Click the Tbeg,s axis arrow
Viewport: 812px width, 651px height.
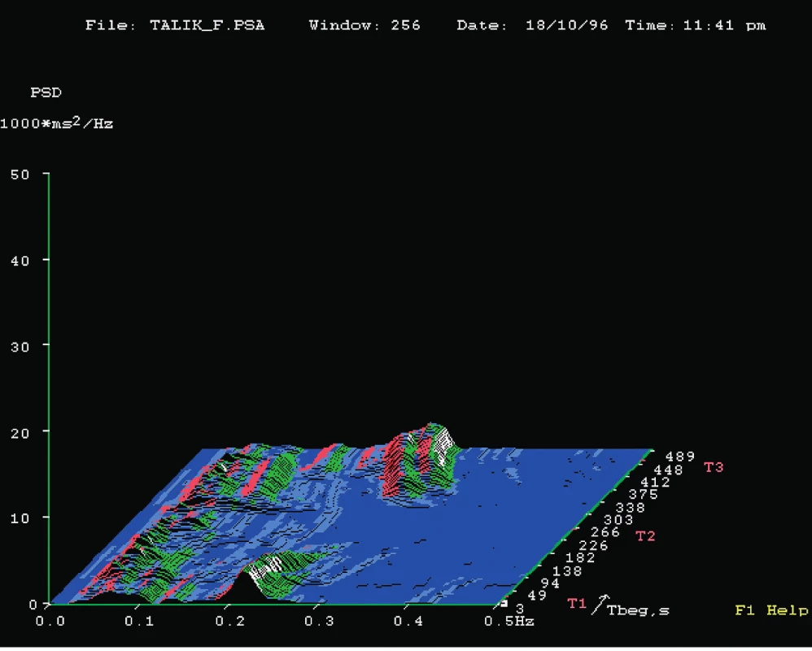click(x=600, y=605)
